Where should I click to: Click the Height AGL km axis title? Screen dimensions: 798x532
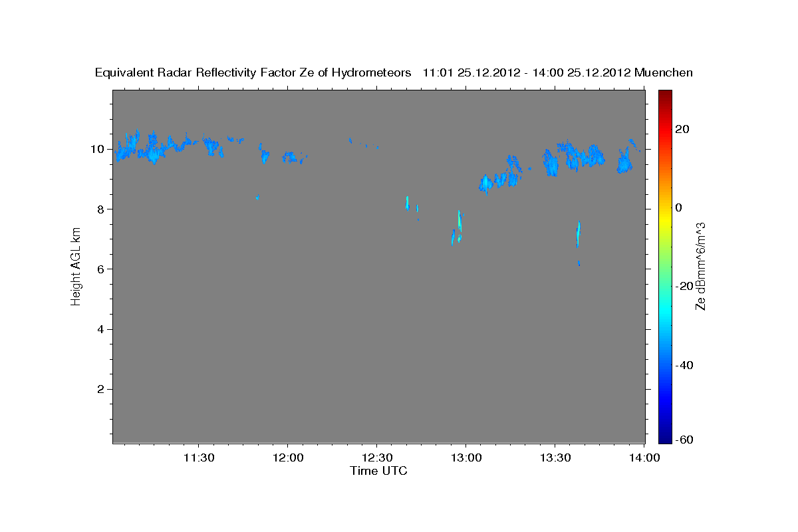(x=76, y=267)
